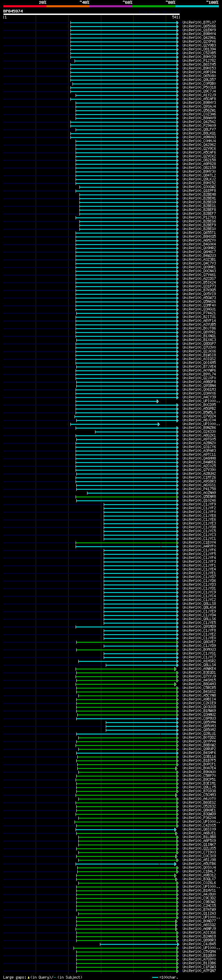Image resolution: width=222 pixels, height=980 pixels.
Task: Select the UniRef100_C1E0Y4 label
Action: click(x=199, y=543)
